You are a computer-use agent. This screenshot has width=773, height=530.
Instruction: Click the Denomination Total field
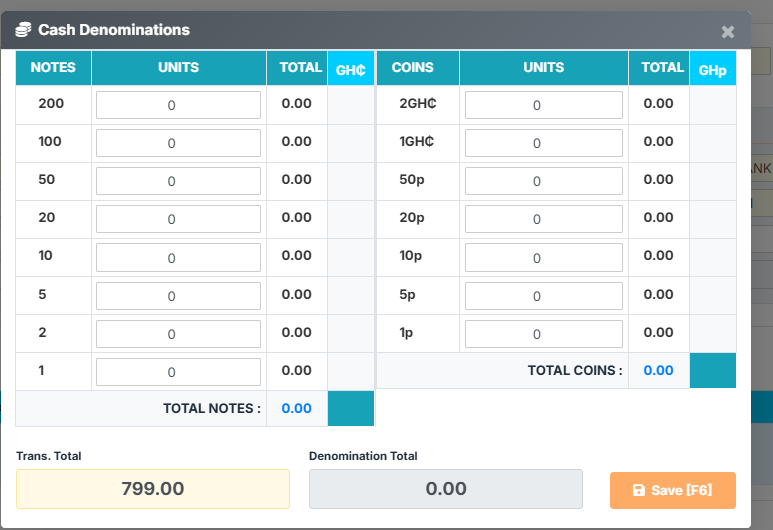click(x=445, y=489)
